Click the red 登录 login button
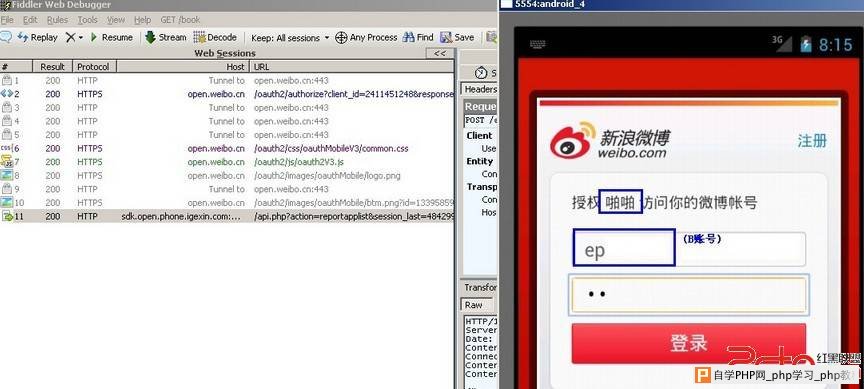This screenshot has width=864, height=389. (x=688, y=343)
